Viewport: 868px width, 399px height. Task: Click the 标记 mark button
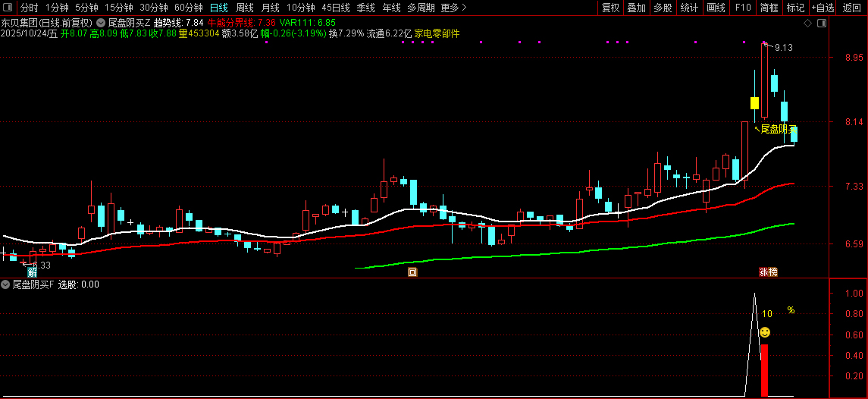pyautogui.click(x=795, y=8)
